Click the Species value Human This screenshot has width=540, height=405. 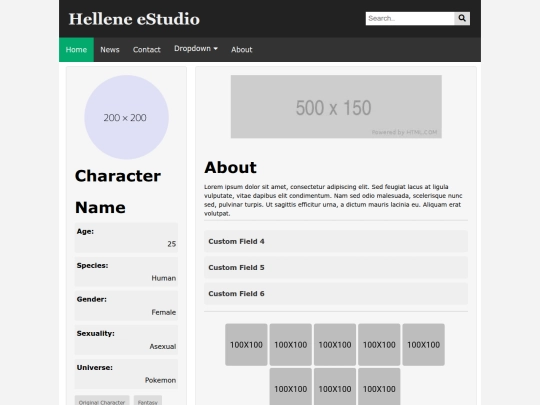click(x=164, y=278)
